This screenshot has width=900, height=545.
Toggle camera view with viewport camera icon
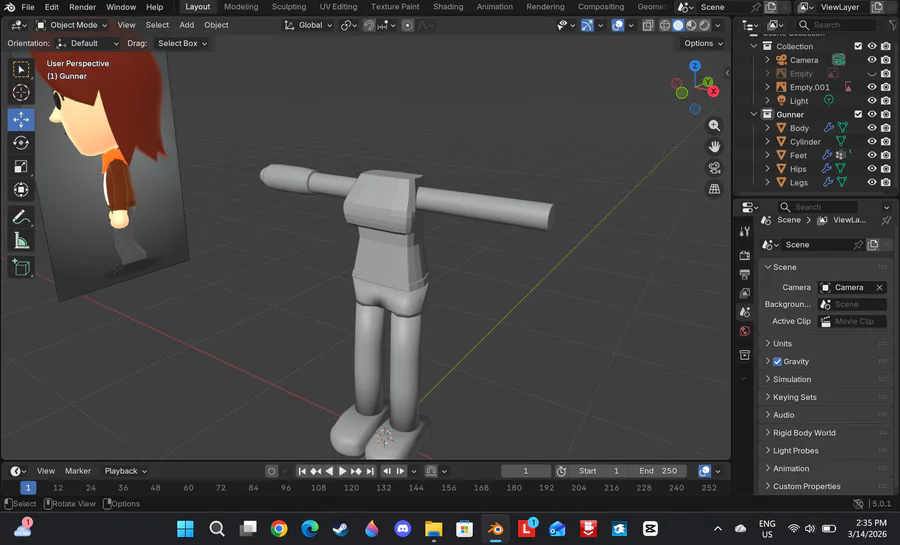[x=714, y=168]
